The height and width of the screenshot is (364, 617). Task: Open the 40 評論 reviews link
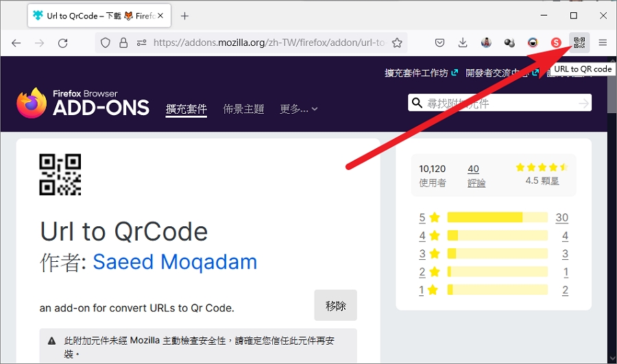[476, 175]
